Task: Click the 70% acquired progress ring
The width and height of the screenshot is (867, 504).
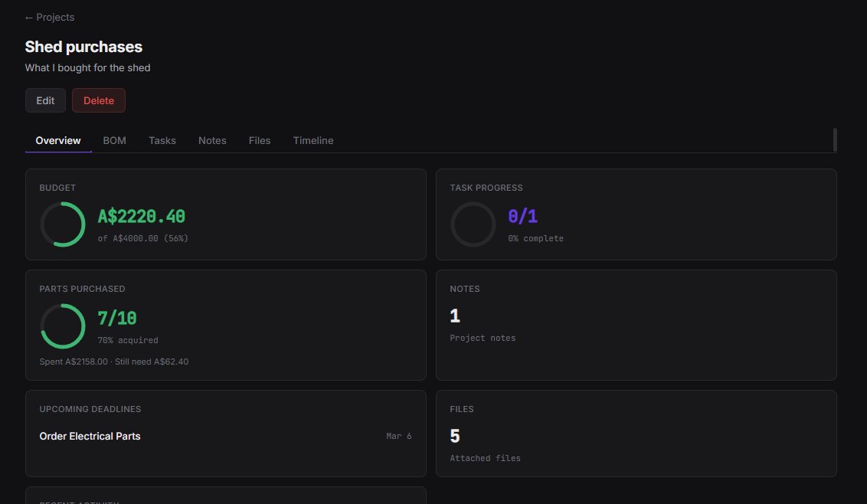Action: pos(62,325)
